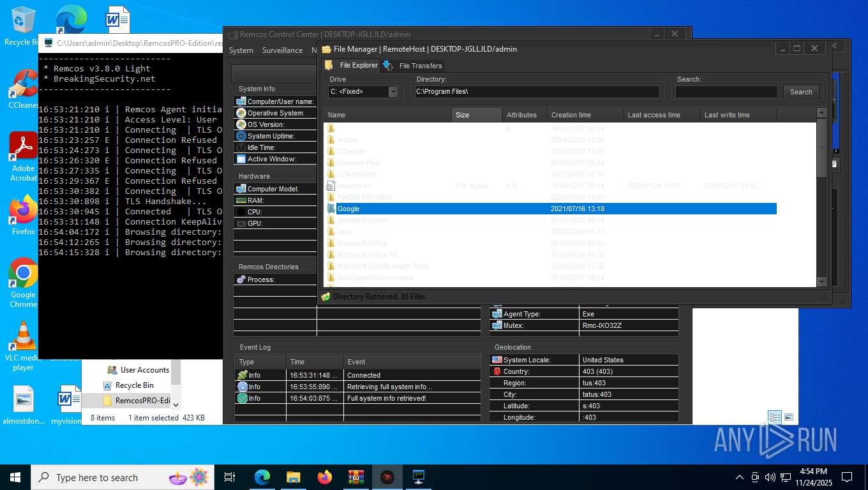Viewport: 868px width, 490px height.
Task: Click the Country red marker icon
Action: click(x=497, y=371)
